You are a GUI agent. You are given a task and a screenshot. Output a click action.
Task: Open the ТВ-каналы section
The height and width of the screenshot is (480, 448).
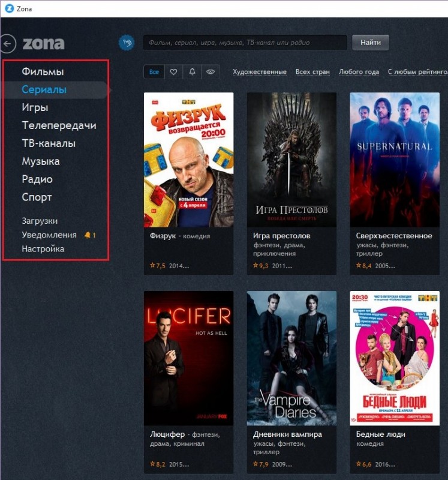pos(49,143)
